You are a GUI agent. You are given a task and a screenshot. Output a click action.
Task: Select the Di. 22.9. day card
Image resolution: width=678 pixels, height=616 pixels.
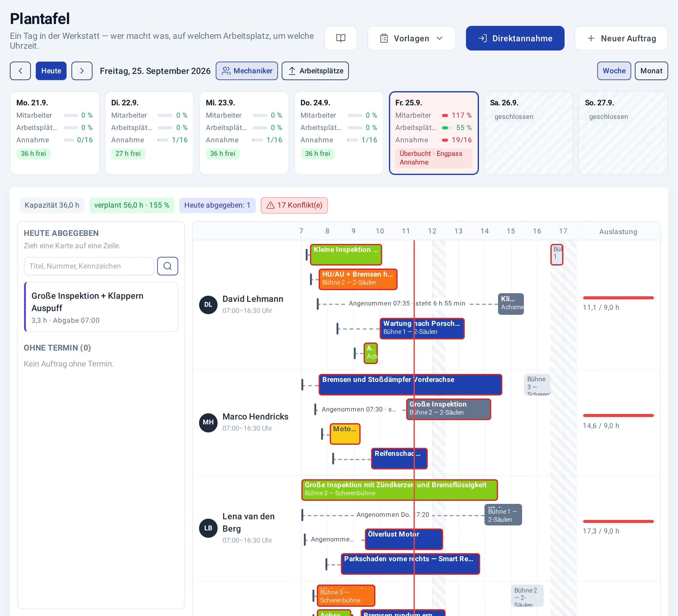149,133
